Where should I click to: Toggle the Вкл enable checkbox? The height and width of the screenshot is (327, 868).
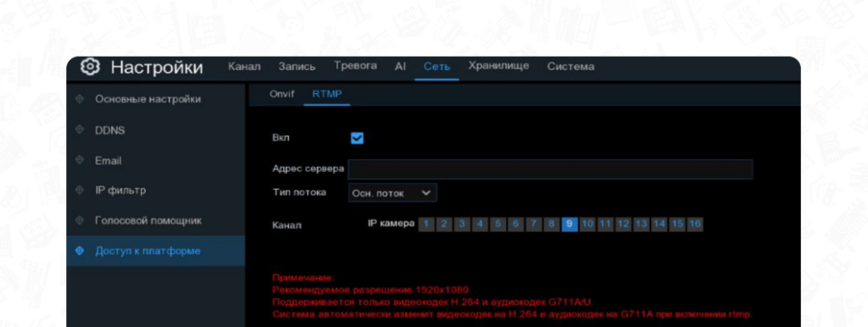coord(357,138)
